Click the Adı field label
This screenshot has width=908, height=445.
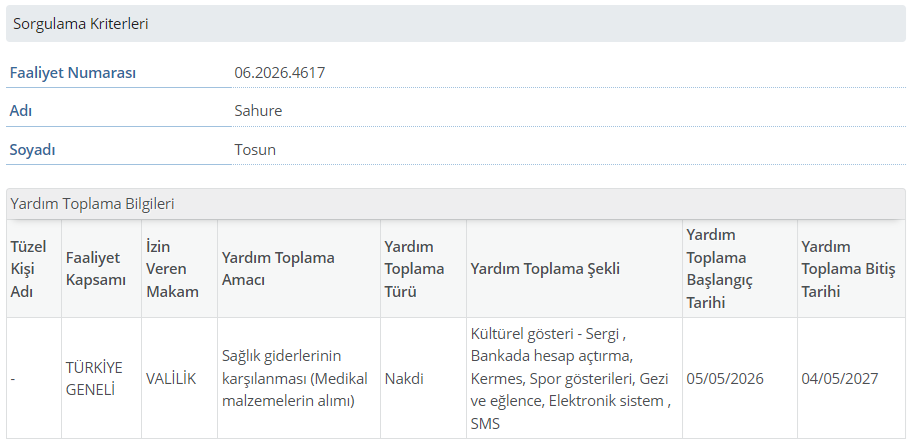[x=21, y=111]
